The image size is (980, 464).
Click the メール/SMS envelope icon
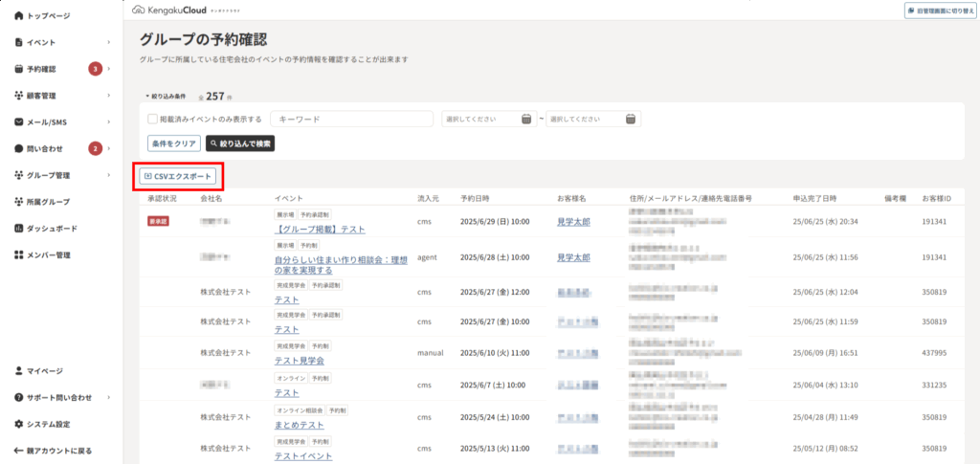[x=19, y=122]
